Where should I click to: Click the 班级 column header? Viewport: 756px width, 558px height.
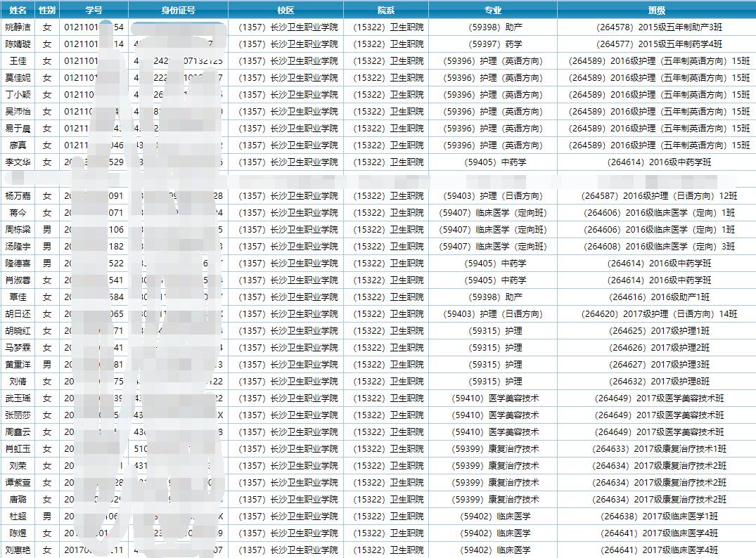656,10
